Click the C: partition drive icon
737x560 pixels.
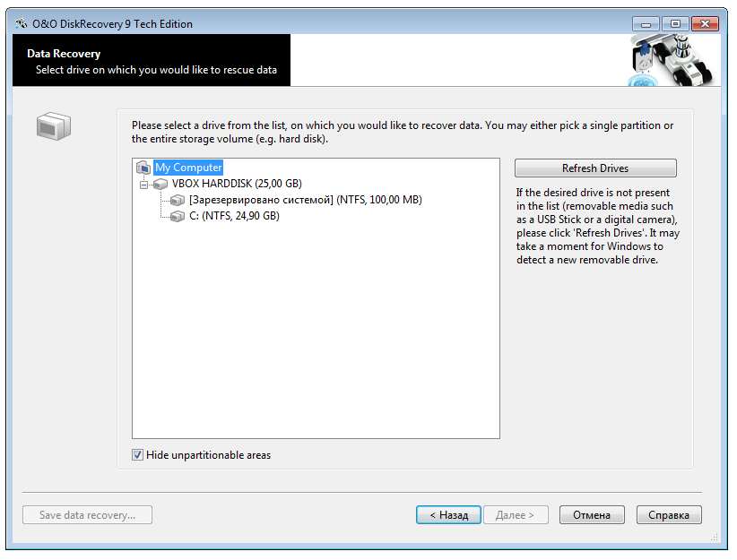point(178,216)
